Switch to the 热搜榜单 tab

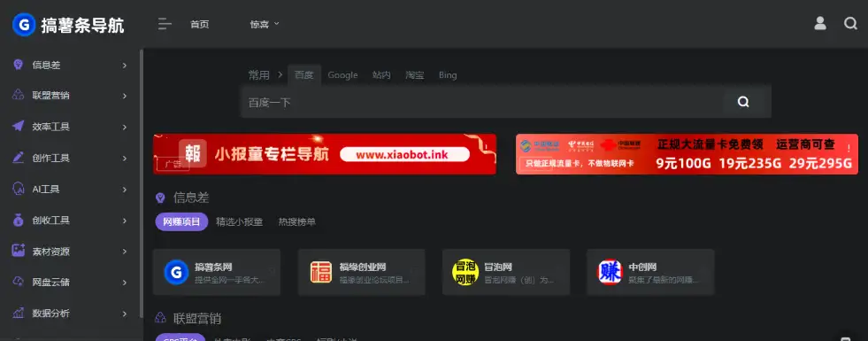click(296, 221)
